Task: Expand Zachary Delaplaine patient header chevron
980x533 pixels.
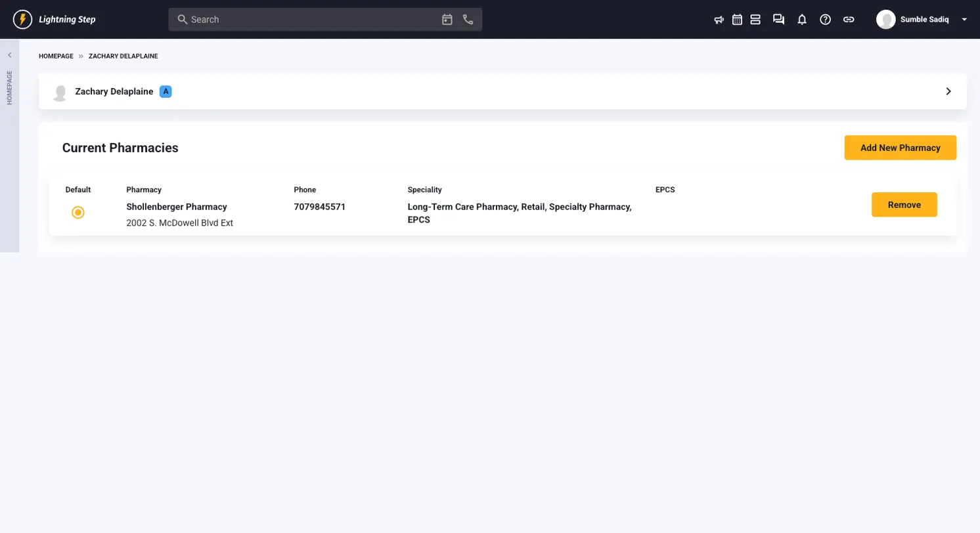Action: point(948,91)
